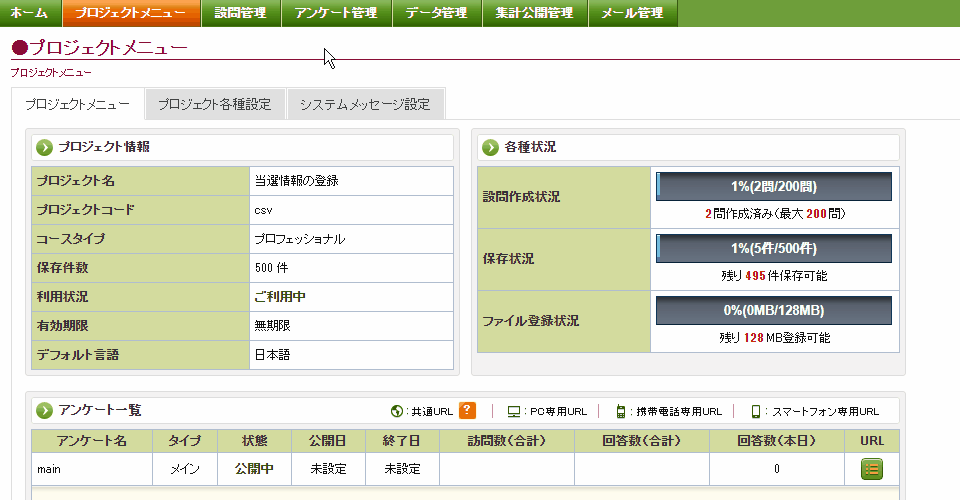The width and height of the screenshot is (960, 500).
Task: Click the main survey row name
Action: tap(50, 468)
